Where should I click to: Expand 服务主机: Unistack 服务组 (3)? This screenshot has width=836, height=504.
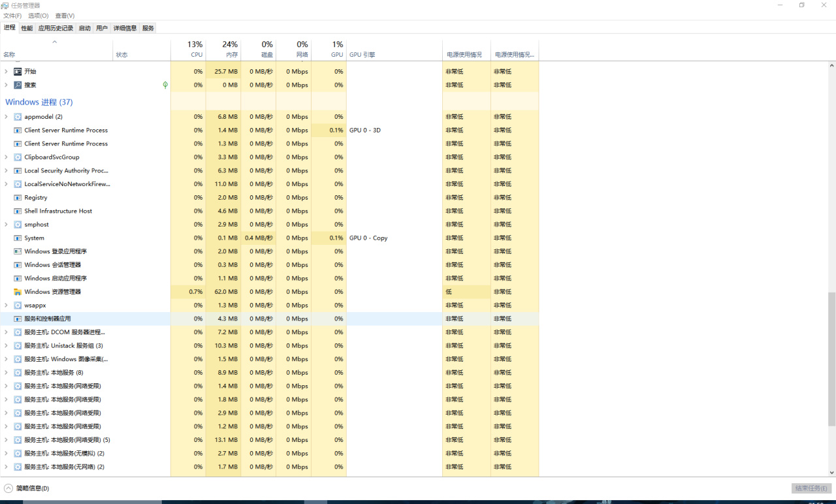[7, 346]
